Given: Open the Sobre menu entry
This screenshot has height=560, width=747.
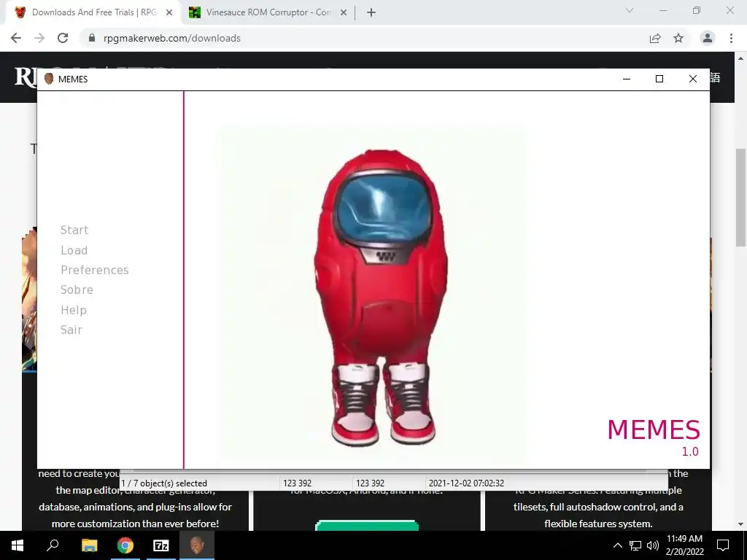Looking at the screenshot, I should (x=77, y=290).
